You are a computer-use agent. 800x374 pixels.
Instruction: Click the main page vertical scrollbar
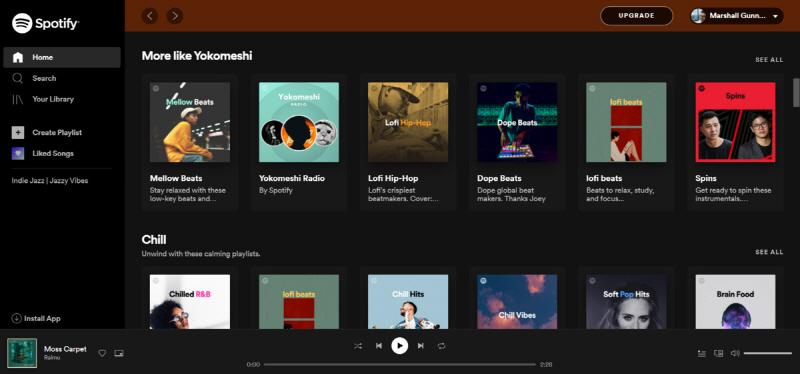(x=796, y=92)
